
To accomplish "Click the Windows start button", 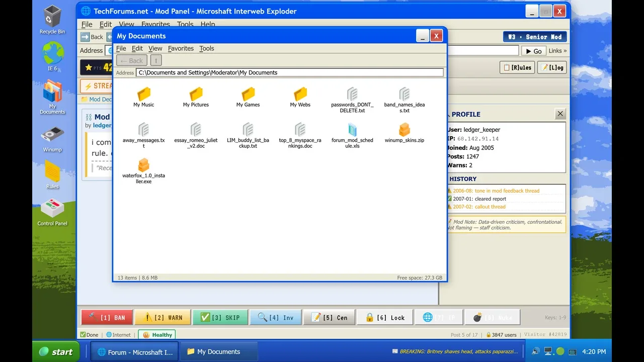I will pos(57,352).
